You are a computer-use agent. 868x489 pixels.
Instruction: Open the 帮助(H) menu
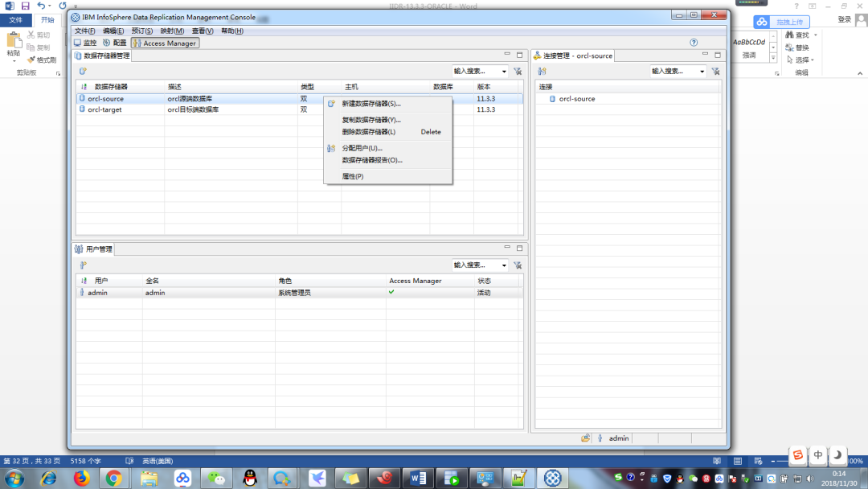232,31
